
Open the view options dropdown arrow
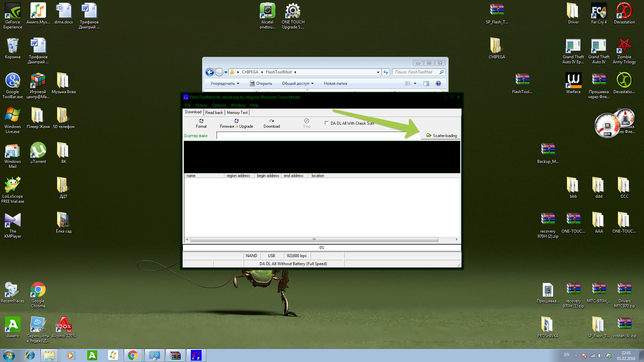[x=415, y=83]
